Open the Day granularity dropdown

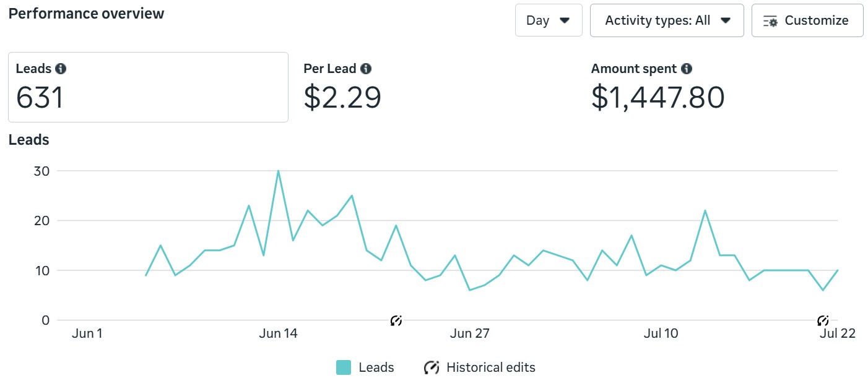click(x=548, y=20)
